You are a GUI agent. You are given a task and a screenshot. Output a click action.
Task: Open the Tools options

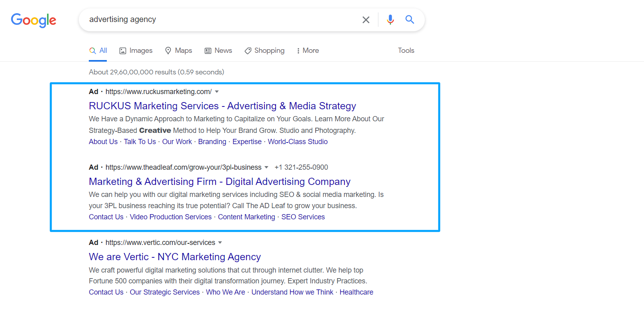[x=406, y=50]
